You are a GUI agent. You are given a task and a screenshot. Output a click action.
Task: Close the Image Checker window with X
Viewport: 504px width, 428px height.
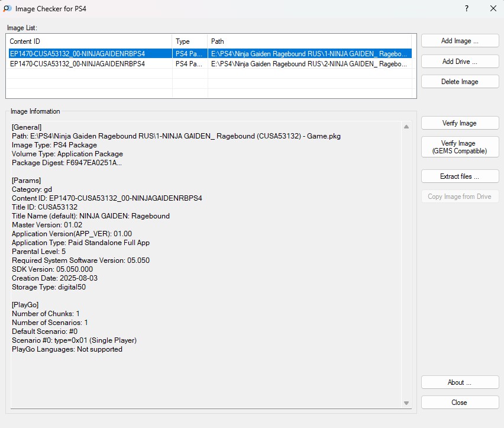tap(493, 9)
